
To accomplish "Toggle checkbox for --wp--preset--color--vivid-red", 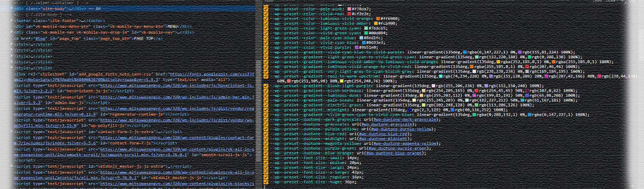I will 266,14.
